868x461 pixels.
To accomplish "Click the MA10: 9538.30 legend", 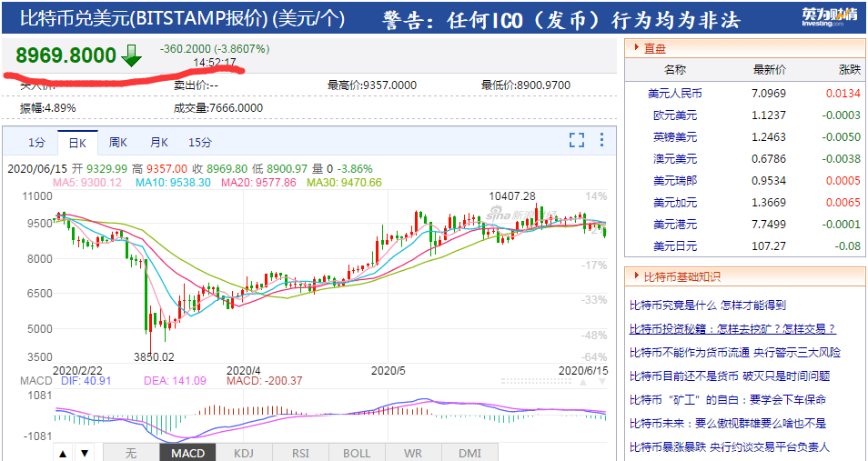I will pyautogui.click(x=173, y=182).
